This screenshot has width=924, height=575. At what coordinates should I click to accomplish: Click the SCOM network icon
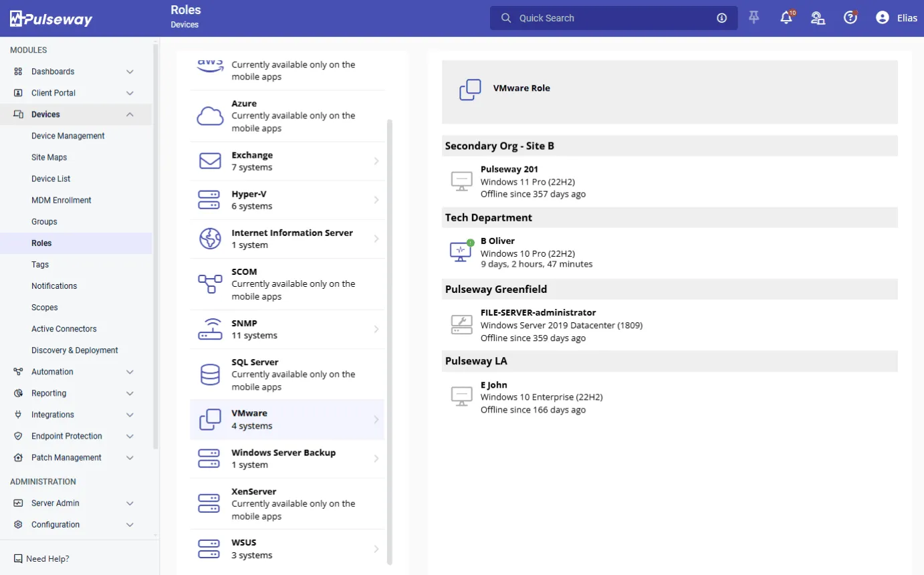coord(210,284)
